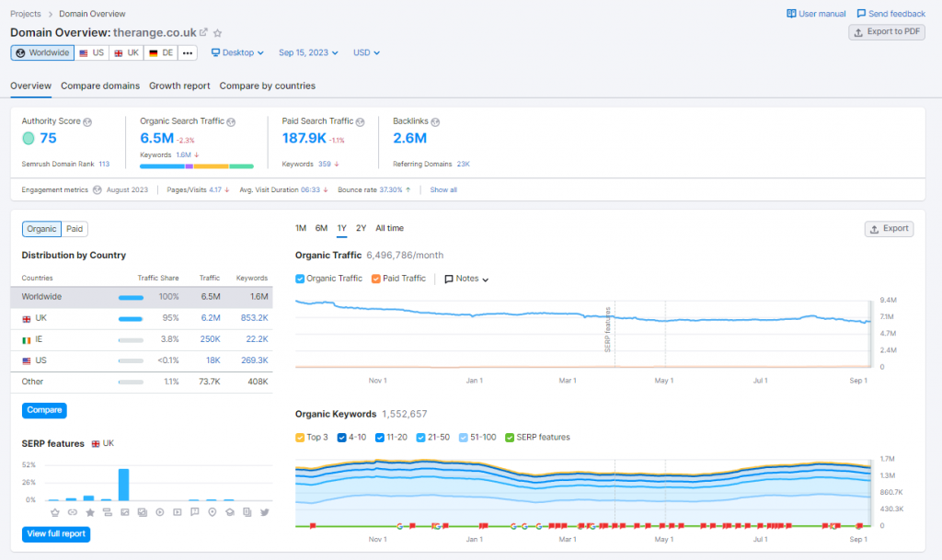Uncheck the Organic Traffic checkbox
Screen dimensions: 942x560
coord(300,279)
